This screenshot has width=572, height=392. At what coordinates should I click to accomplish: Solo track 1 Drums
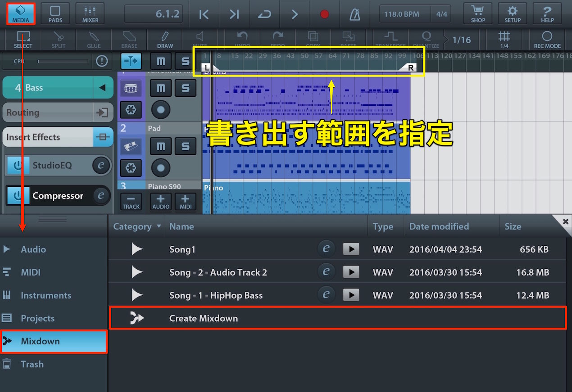[x=185, y=88]
